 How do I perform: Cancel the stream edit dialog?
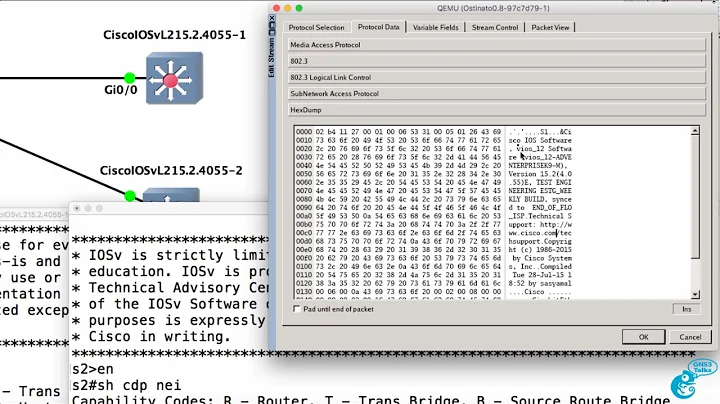[690, 337]
